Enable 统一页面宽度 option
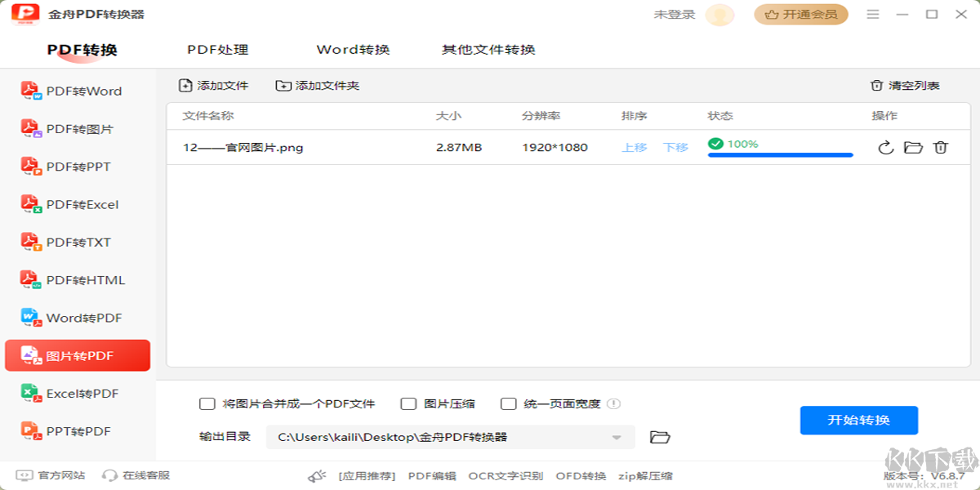Screen dimensions: 980x490 (x=509, y=403)
